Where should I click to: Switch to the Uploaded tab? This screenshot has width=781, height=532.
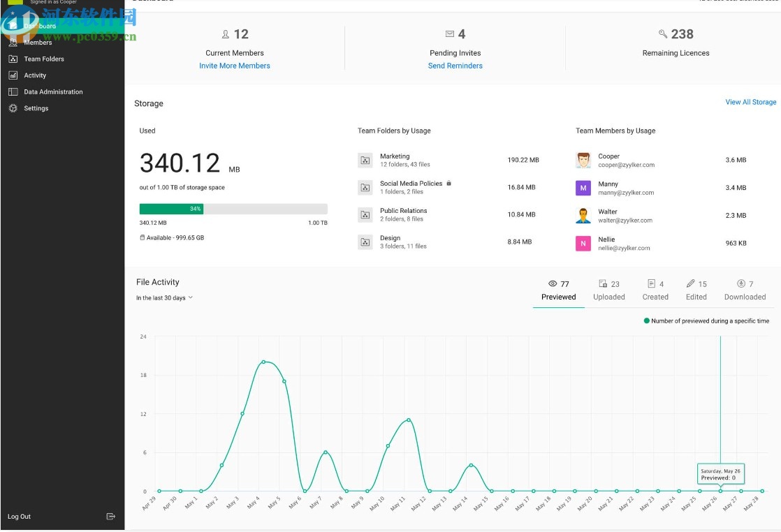pyautogui.click(x=608, y=290)
